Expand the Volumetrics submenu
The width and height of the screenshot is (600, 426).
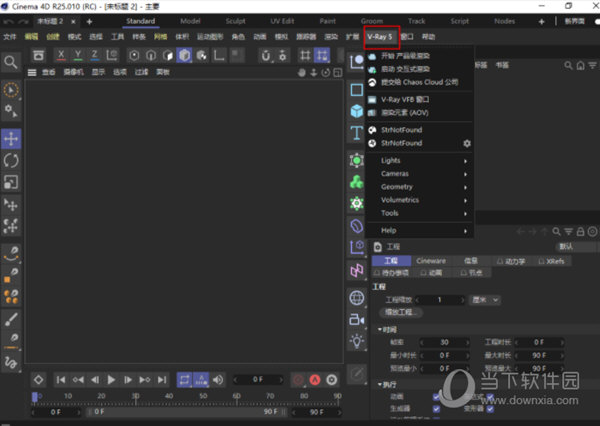[419, 200]
